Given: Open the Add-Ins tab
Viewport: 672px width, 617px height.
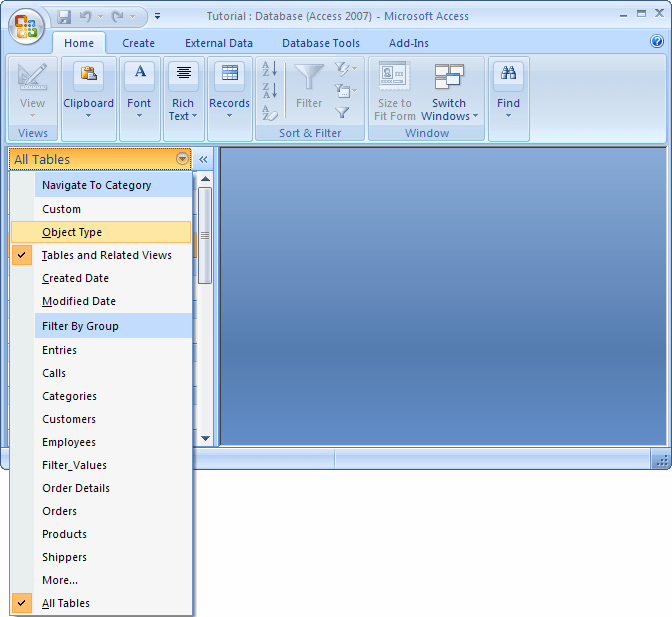Looking at the screenshot, I should (408, 43).
